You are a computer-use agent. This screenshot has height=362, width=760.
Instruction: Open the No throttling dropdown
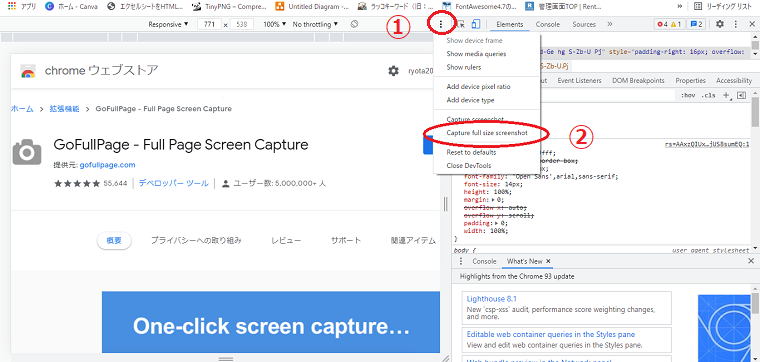click(x=315, y=24)
